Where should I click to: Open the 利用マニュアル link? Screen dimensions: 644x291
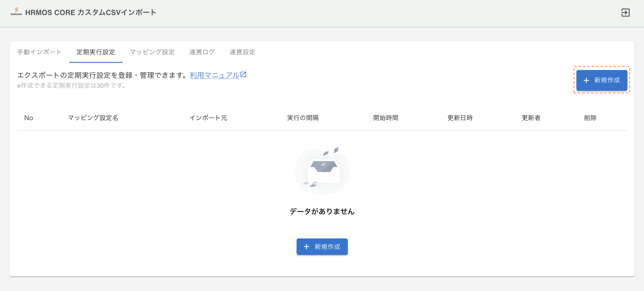(x=214, y=75)
